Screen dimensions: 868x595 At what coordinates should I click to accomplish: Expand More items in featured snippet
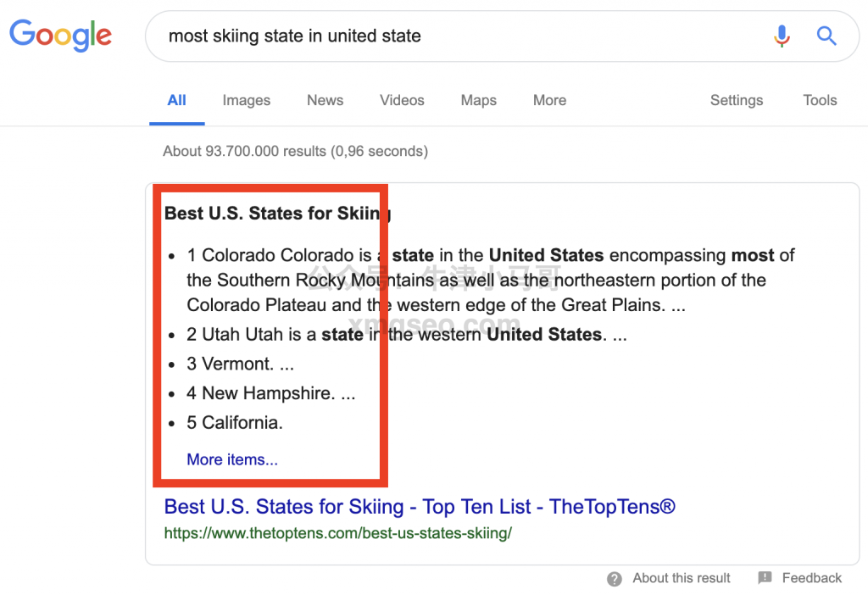point(232,459)
